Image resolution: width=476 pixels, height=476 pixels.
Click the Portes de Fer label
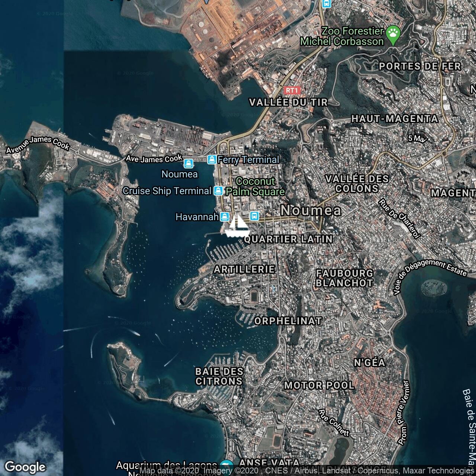tap(420, 67)
